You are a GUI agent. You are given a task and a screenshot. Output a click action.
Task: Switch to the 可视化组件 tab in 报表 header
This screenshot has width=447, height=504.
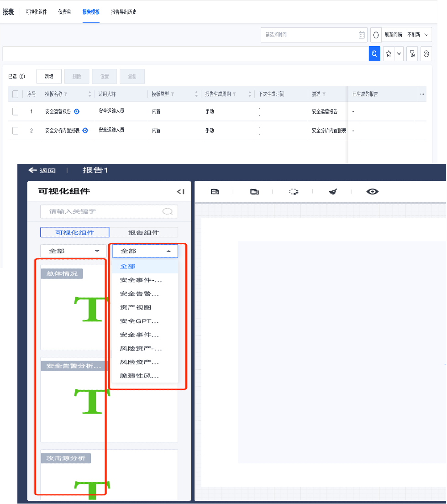[x=37, y=12]
